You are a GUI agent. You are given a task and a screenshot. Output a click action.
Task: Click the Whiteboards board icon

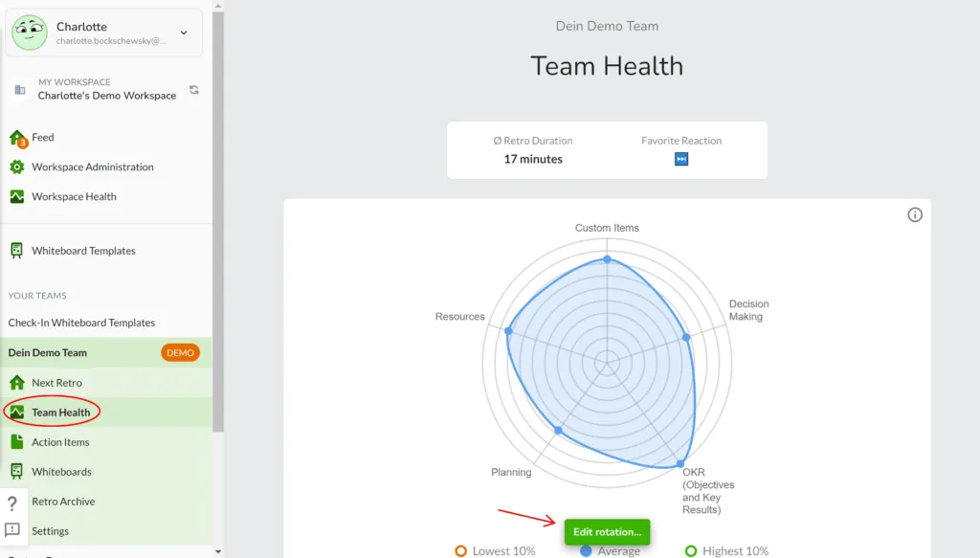(17, 472)
